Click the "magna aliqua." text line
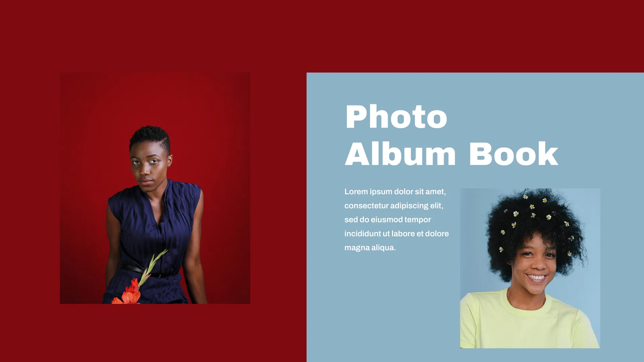The height and width of the screenshot is (362, 644). [370, 248]
